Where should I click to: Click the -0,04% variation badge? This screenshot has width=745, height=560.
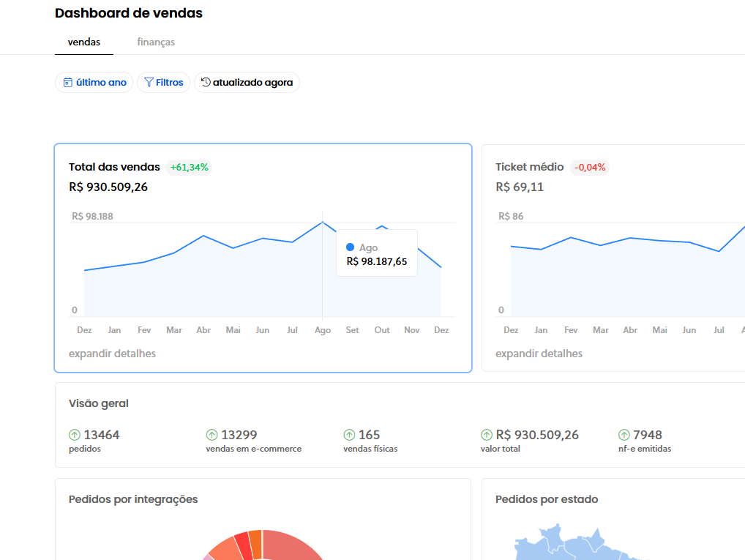[589, 167]
